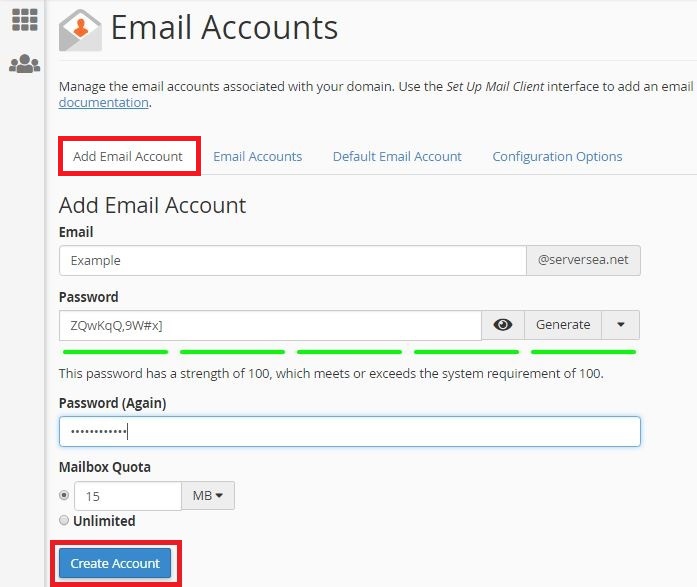This screenshot has width=697, height=587.
Task: Select the Add Email Account tab
Action: [x=128, y=156]
